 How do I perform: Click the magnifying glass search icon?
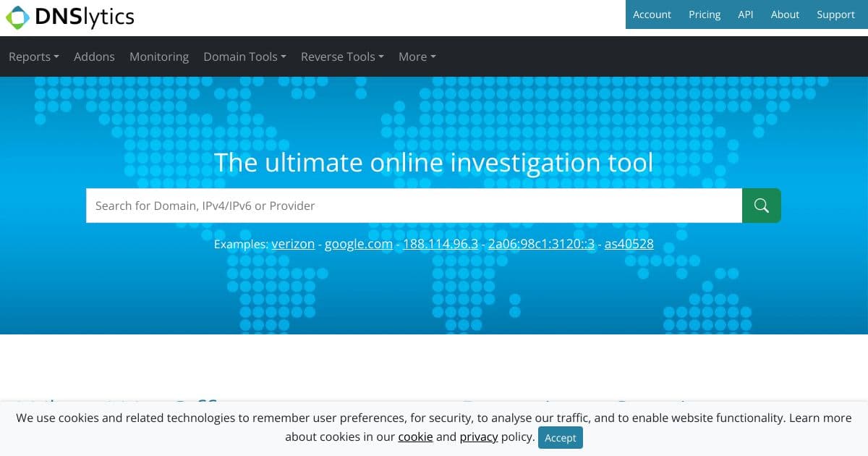pos(761,206)
